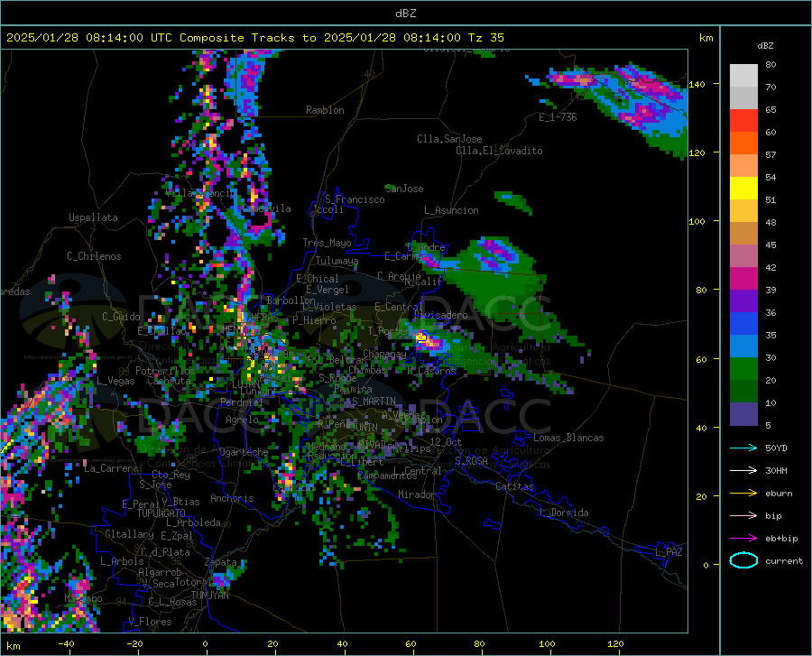Viewport: 812px width, 656px height.
Task: Click the 'Agrelo' map label
Action: 242,420
